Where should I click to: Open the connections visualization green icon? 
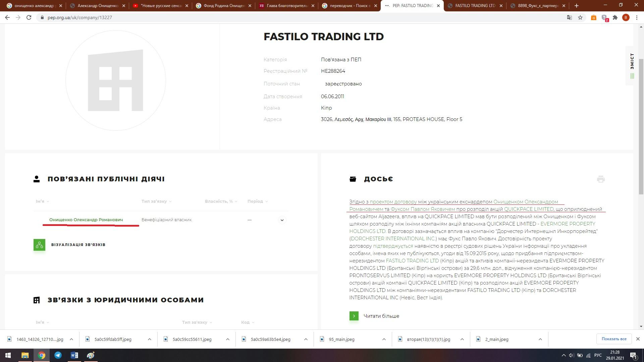coord(39,245)
